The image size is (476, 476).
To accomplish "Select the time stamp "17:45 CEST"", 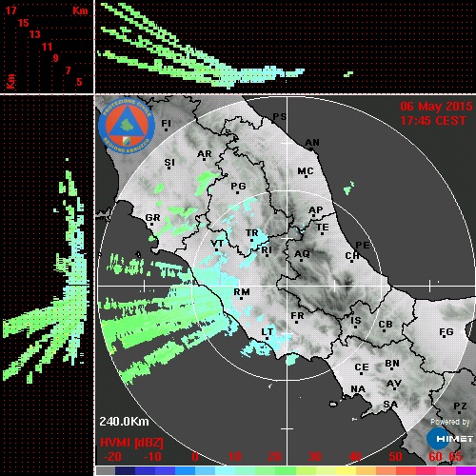I will [433, 121].
